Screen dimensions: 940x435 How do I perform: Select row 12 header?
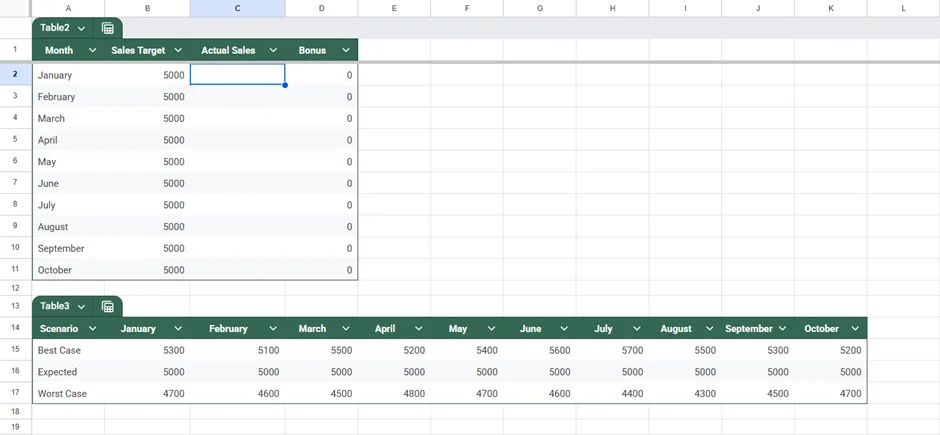click(x=16, y=288)
